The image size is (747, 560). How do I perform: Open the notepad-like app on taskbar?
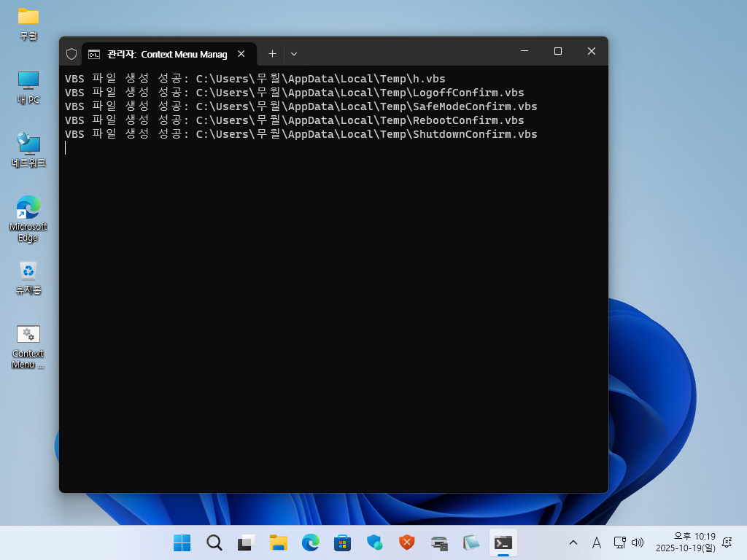tap(471, 542)
